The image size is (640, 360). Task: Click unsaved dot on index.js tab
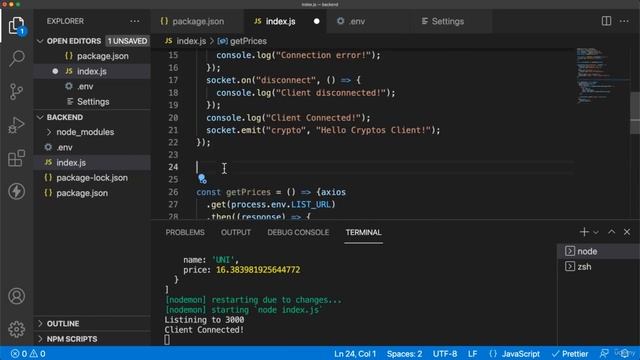click(x=316, y=21)
